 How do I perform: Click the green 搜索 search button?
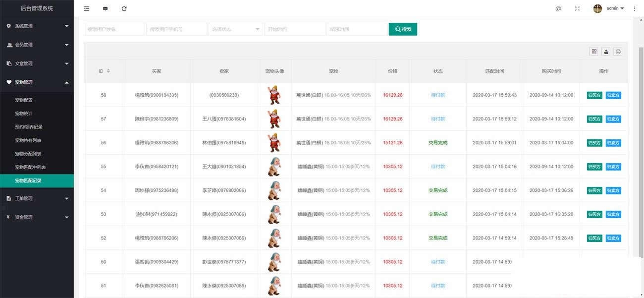click(403, 29)
